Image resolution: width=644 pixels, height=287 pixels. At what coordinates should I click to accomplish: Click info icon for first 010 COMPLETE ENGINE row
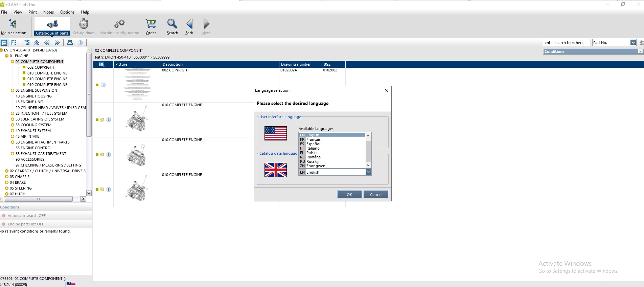pos(109,120)
